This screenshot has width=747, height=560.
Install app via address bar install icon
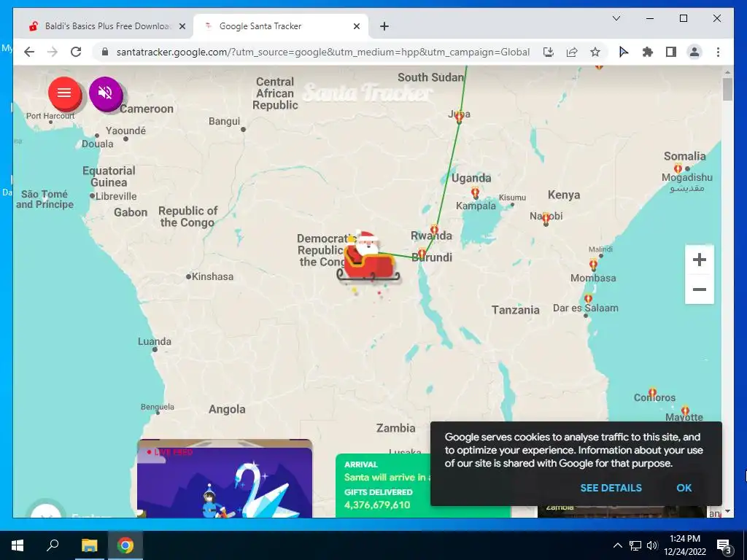click(x=549, y=52)
